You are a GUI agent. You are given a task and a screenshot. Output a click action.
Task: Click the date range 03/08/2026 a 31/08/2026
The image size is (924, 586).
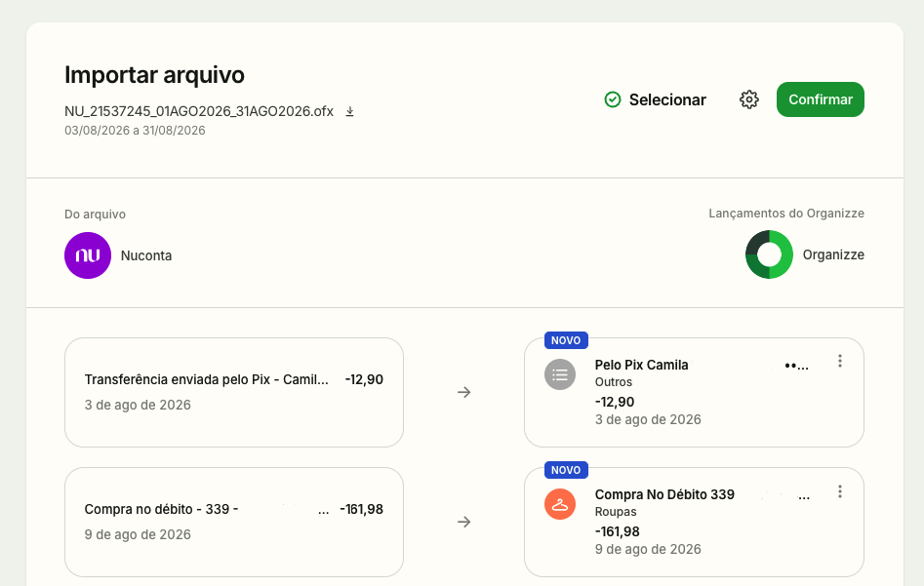135,130
